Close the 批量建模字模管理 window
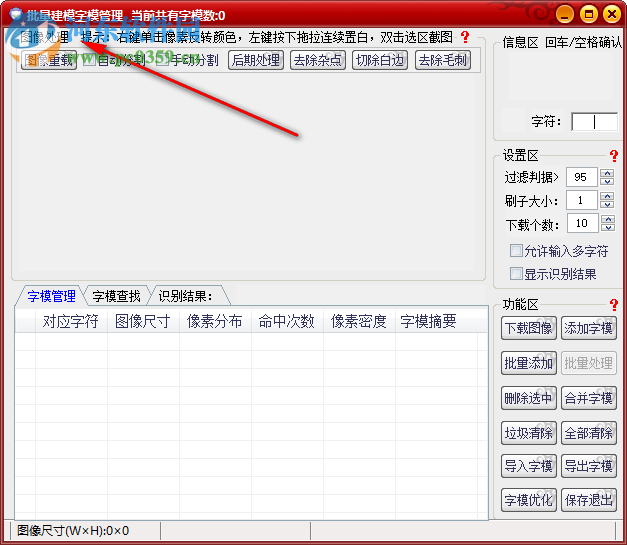This screenshot has height=545, width=627. 612,14
